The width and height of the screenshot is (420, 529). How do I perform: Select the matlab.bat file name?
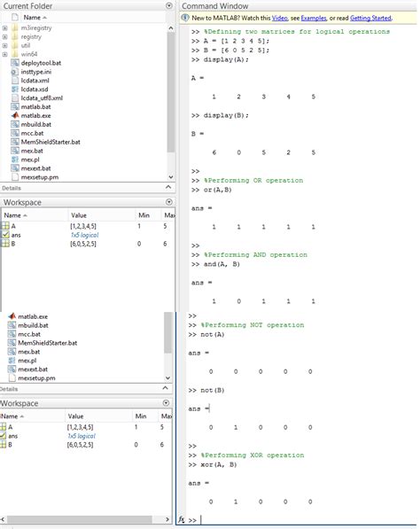(x=35, y=106)
